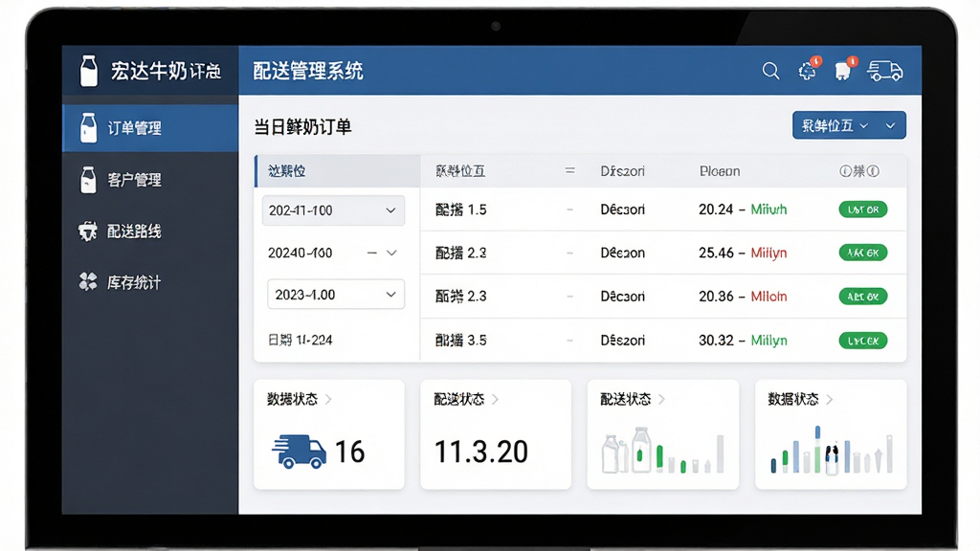The height and width of the screenshot is (551, 980).
Task: Click the Dêszori column header
Action: (622, 171)
